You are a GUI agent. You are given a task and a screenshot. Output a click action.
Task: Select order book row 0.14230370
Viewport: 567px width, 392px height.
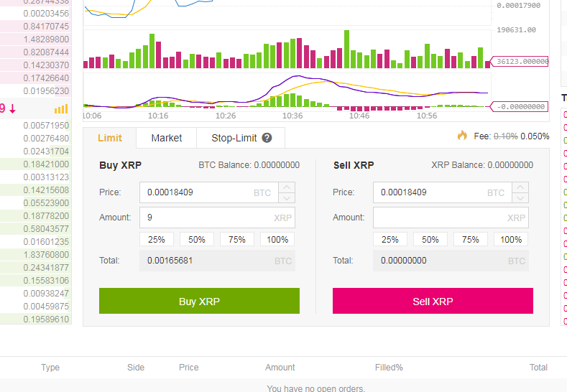click(36, 65)
